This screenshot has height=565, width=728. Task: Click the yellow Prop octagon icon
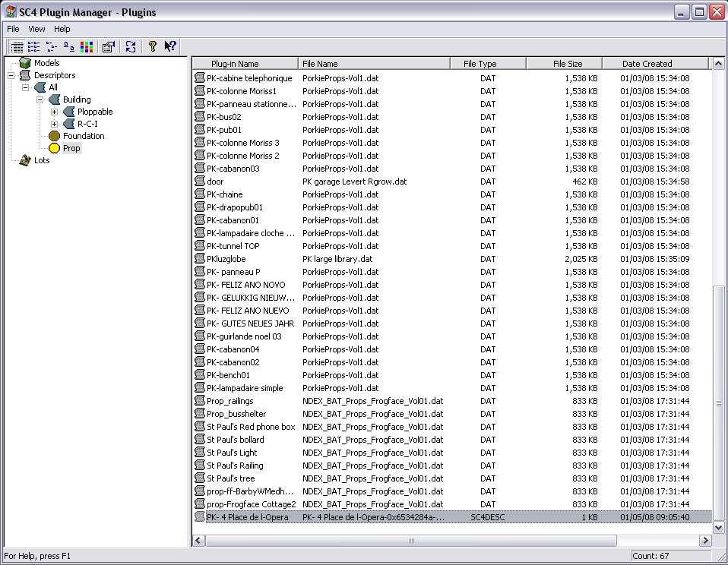click(x=54, y=148)
